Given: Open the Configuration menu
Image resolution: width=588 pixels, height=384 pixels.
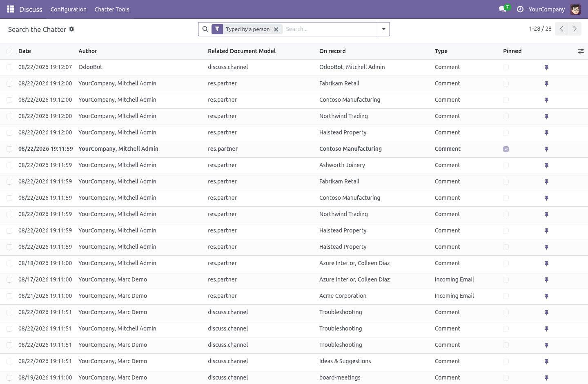Looking at the screenshot, I should [69, 9].
